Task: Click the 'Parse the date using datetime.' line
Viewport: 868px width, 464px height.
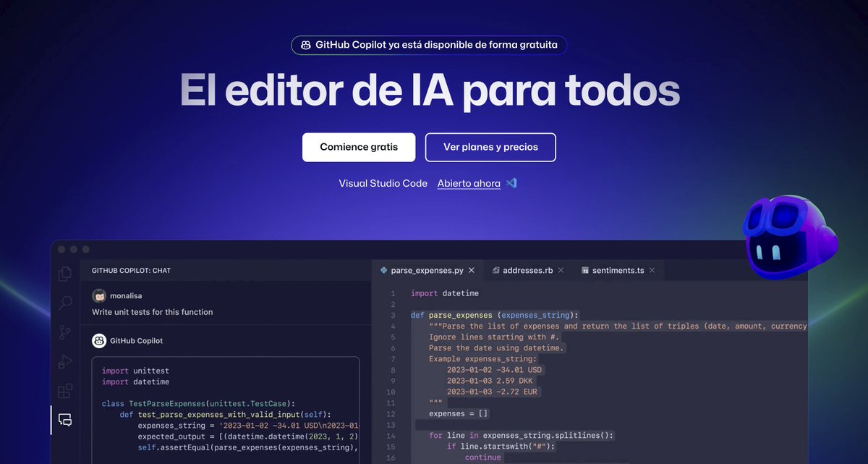Action: (x=496, y=347)
